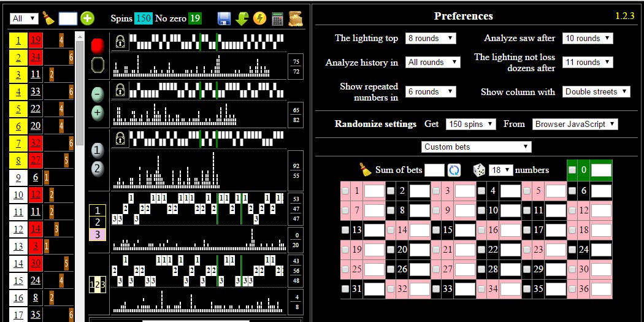This screenshot has width=644, height=322.
Task: Click the plus circle icon below minus
Action: click(98, 112)
